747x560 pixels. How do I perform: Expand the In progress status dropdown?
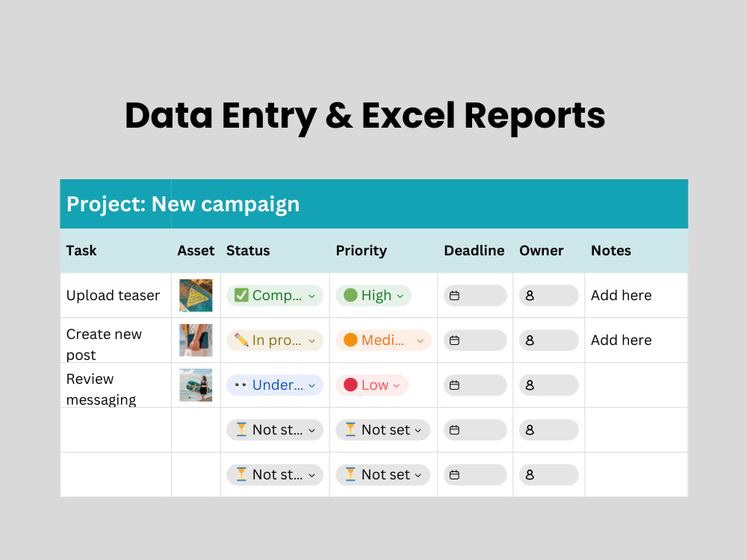tap(275, 340)
